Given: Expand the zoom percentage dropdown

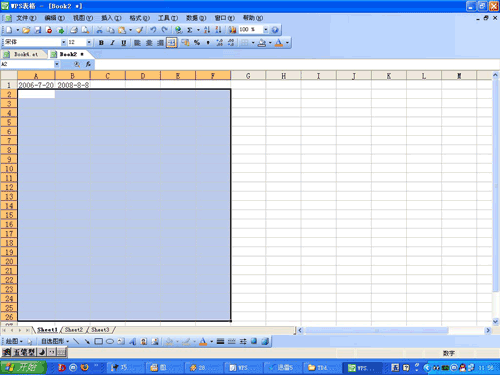Looking at the screenshot, I should coord(266,30).
